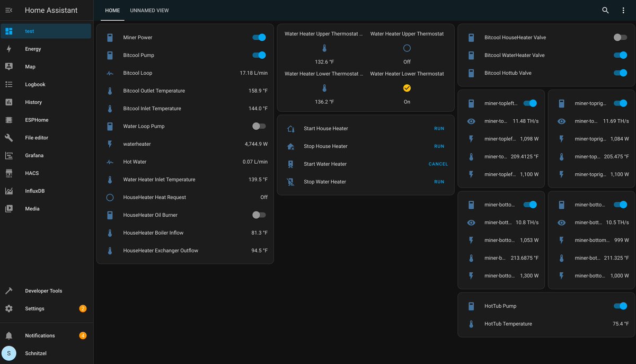This screenshot has height=364, width=636.
Task: Open the 94.5 °F Exchanger Outflow value
Action: [x=260, y=251]
